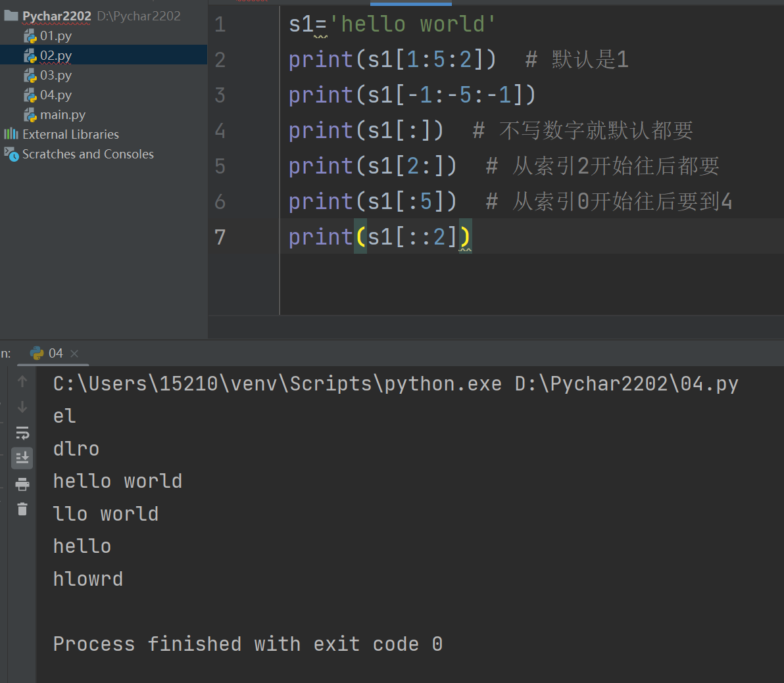Close the 04 run tab
The width and height of the screenshot is (784, 683).
(x=74, y=354)
